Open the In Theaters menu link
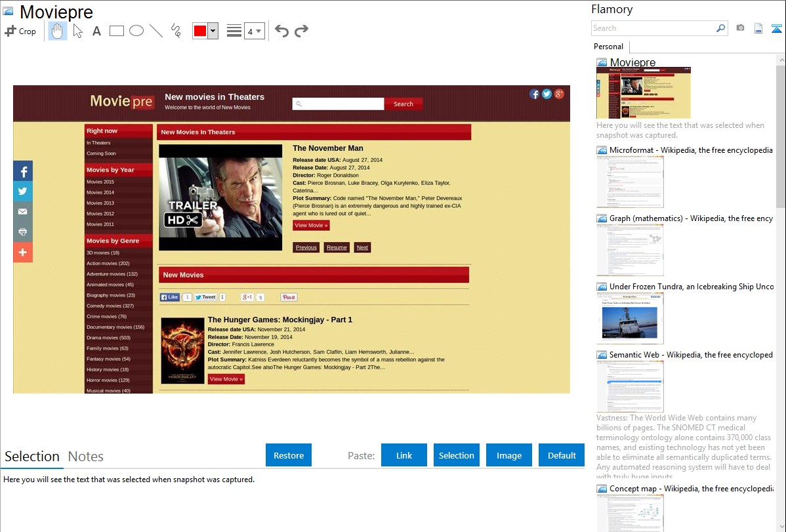This screenshot has width=786, height=532. (98, 143)
